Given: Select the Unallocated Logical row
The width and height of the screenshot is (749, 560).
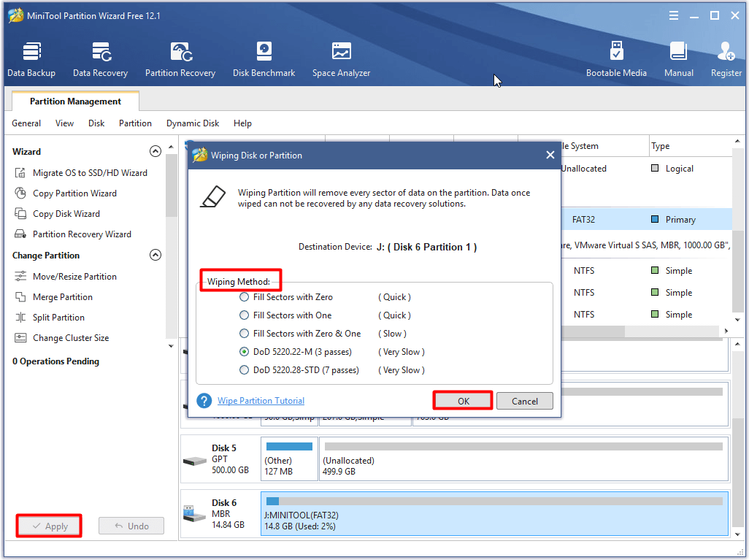Looking at the screenshot, I should tap(646, 169).
